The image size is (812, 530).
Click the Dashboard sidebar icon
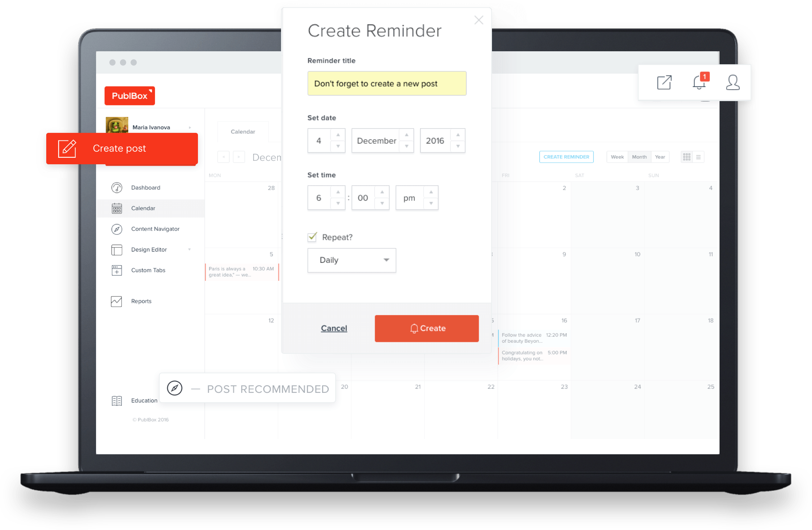coord(117,187)
